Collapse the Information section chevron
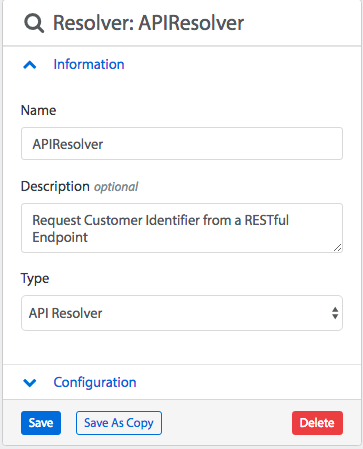Viewport: 363px width, 449px height. click(x=30, y=65)
